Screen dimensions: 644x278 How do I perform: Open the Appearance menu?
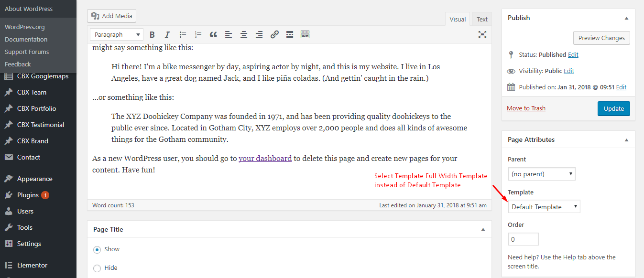point(38,179)
